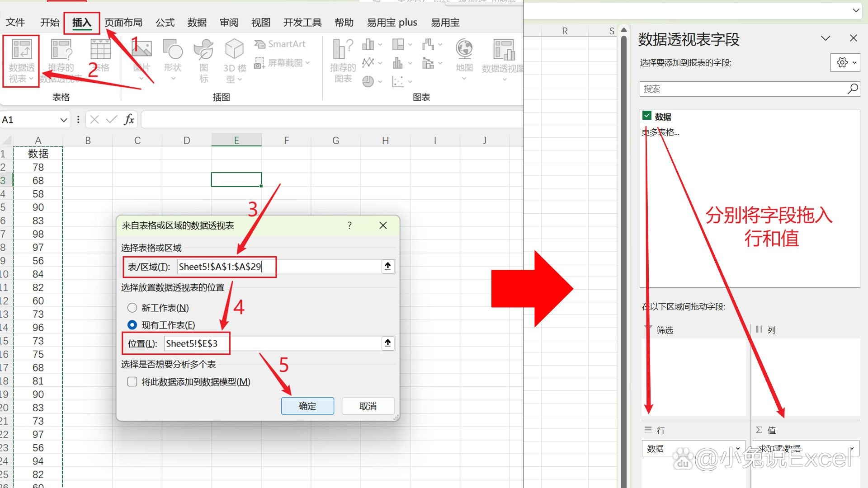
Task: Close the PivotTable Fields pane
Action: (854, 38)
